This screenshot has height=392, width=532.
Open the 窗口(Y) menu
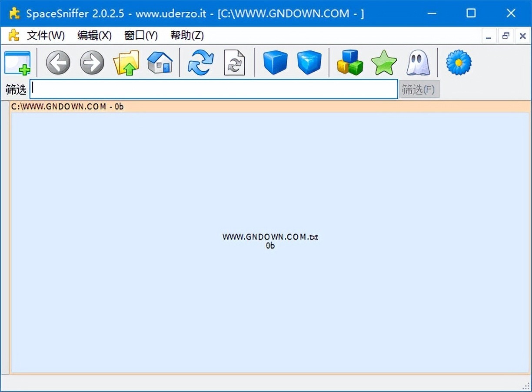141,36
